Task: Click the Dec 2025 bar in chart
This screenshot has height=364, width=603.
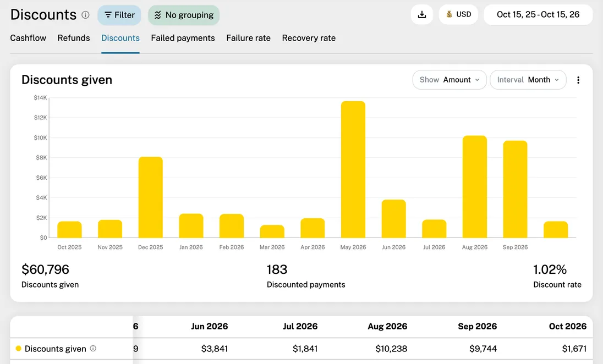Action: 151,197
